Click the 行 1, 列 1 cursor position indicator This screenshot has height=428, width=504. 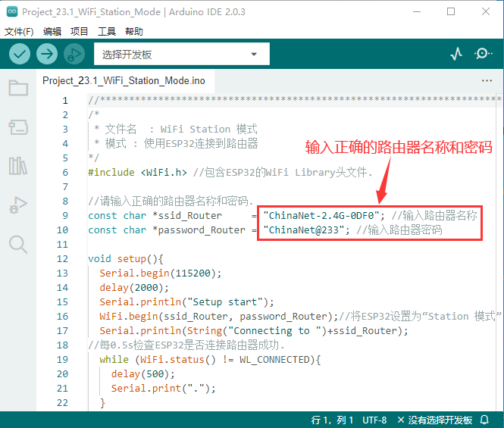tap(334, 420)
